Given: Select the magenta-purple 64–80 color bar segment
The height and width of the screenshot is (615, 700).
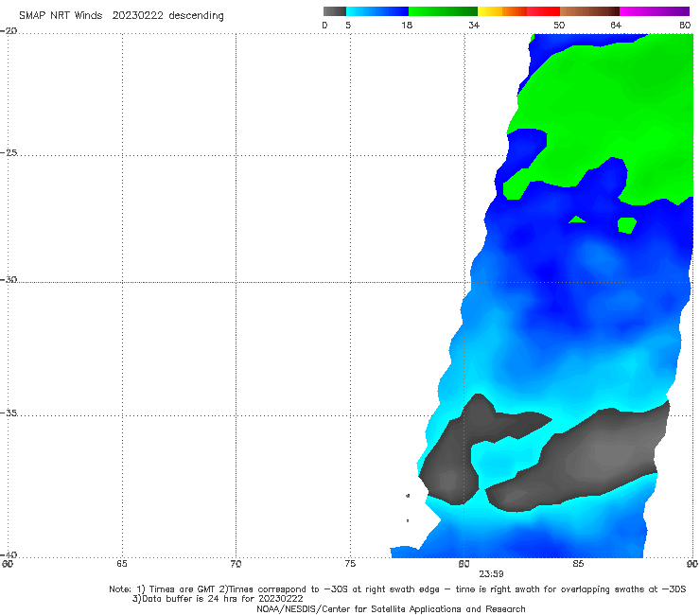Looking at the screenshot, I should (655, 11).
